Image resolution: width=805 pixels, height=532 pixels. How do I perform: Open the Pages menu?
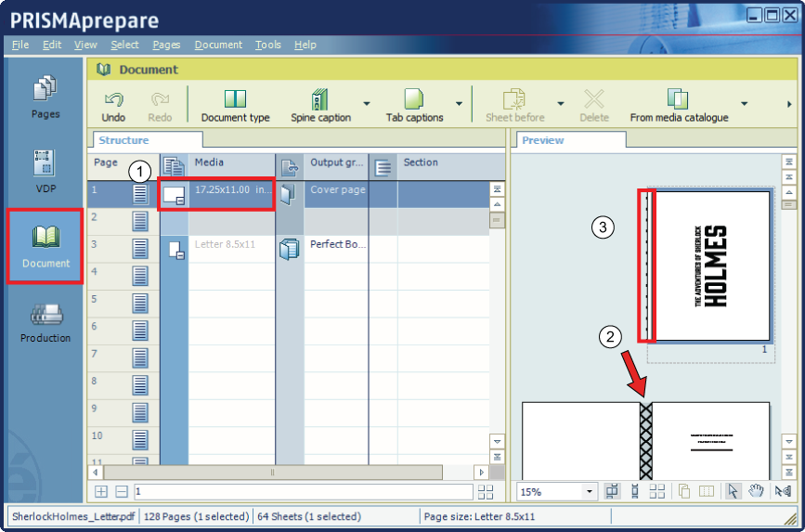point(166,45)
